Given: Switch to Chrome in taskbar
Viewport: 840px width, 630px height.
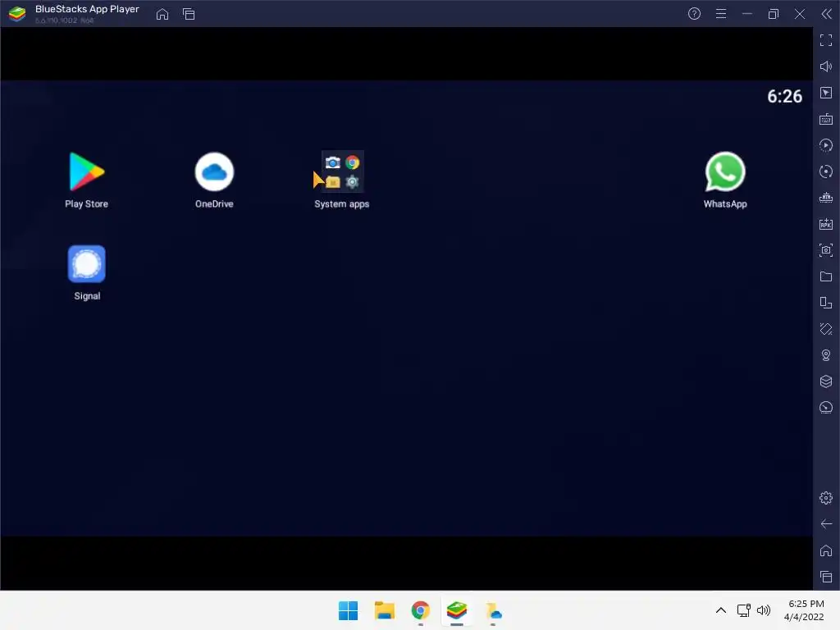Looking at the screenshot, I should pos(421,610).
